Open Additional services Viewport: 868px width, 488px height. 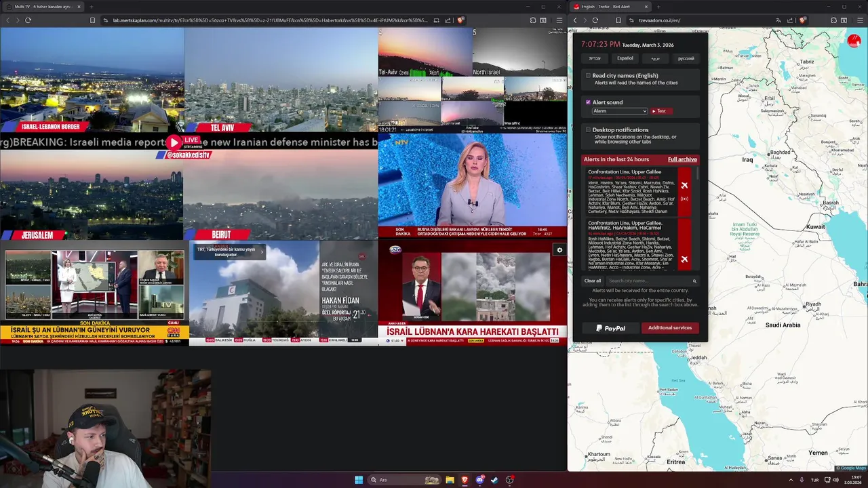(669, 328)
